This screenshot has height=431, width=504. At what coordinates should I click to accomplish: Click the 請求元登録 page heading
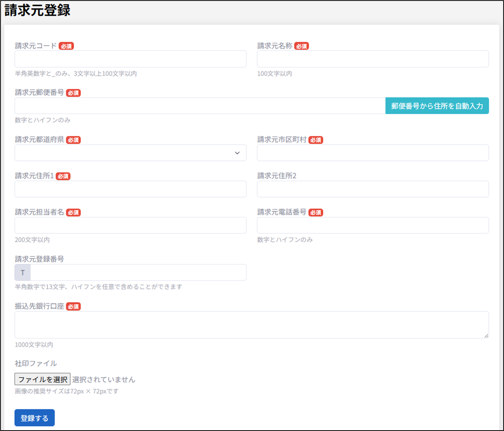pyautogui.click(x=37, y=10)
